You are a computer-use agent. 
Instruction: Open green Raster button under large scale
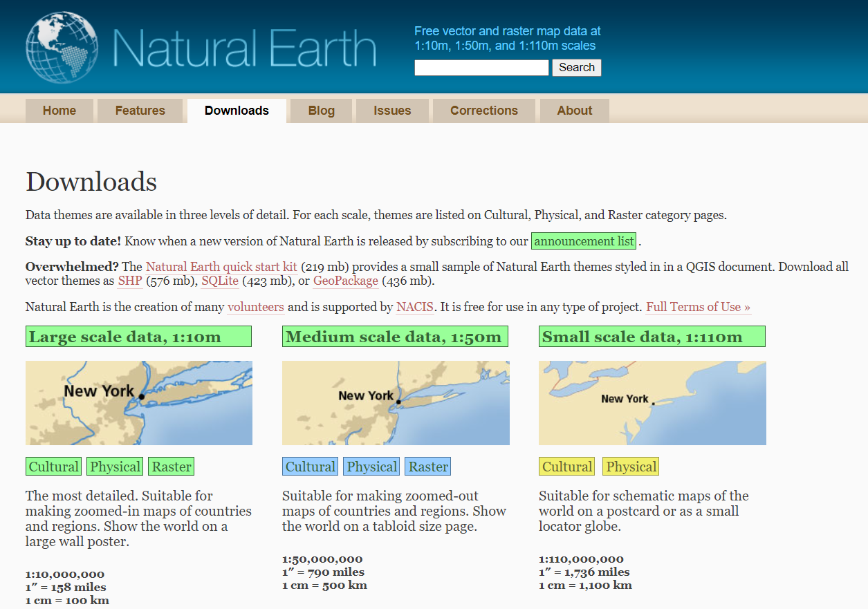[x=172, y=467]
